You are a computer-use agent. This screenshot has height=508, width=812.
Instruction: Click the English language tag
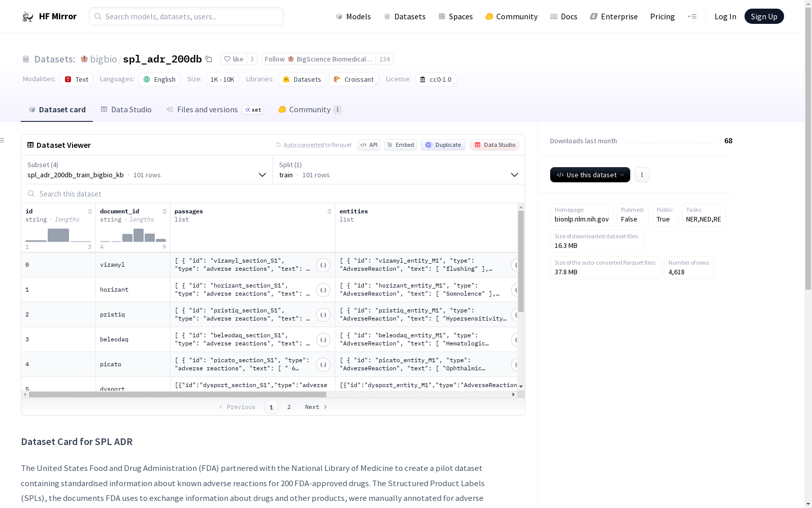(x=159, y=79)
